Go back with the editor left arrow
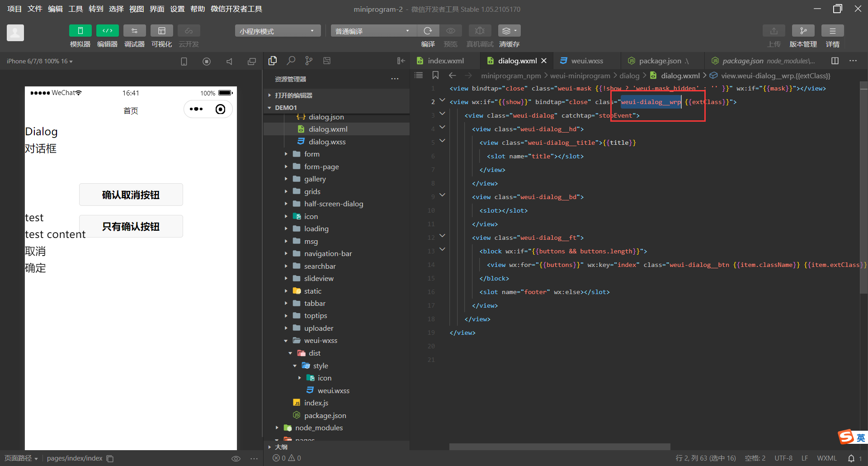The image size is (868, 466). (x=453, y=75)
